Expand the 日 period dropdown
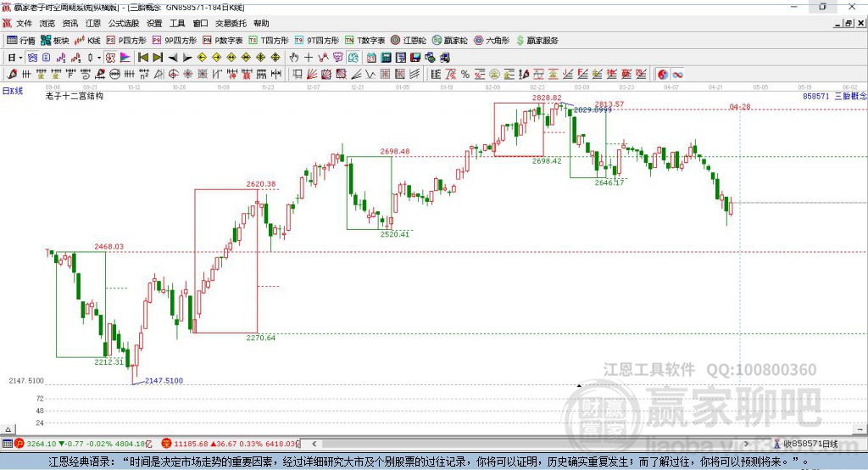The image size is (868, 470). 20,58
